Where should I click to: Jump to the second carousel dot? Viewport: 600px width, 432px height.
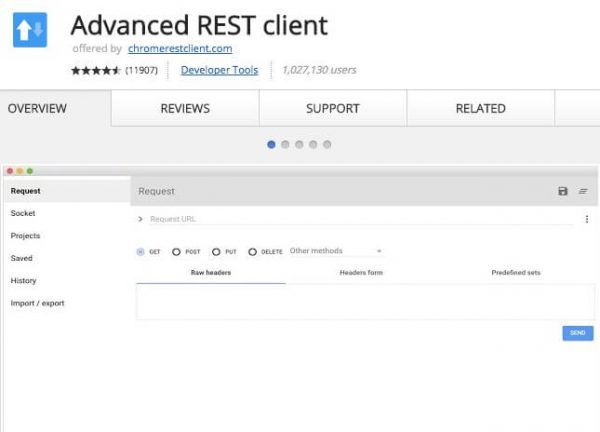coord(285,145)
